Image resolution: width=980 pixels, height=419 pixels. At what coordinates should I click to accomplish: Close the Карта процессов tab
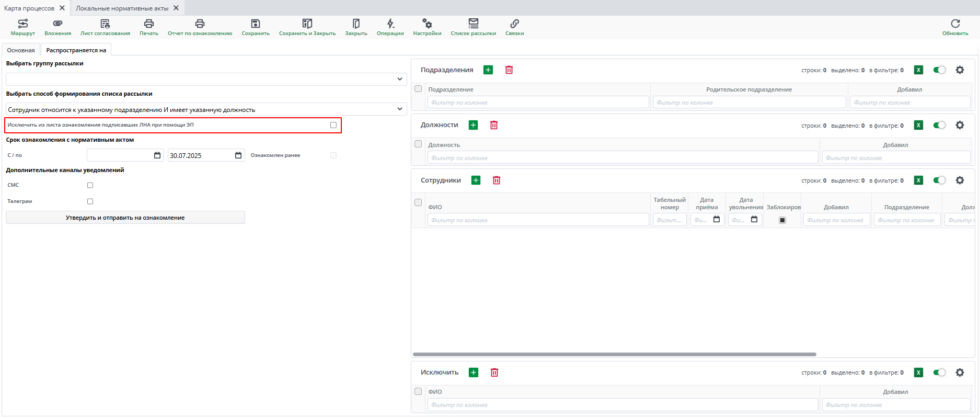[x=62, y=8]
